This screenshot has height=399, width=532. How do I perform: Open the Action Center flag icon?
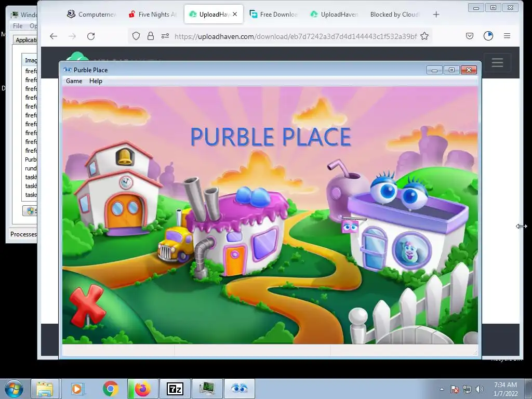[454, 389]
